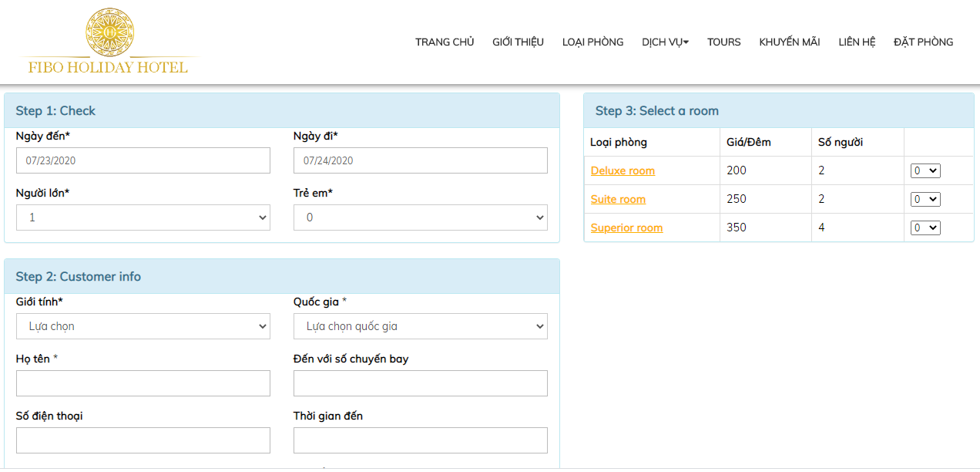The image size is (980, 472).
Task: Open the TRANG CHỦ menu item
Action: tap(445, 42)
